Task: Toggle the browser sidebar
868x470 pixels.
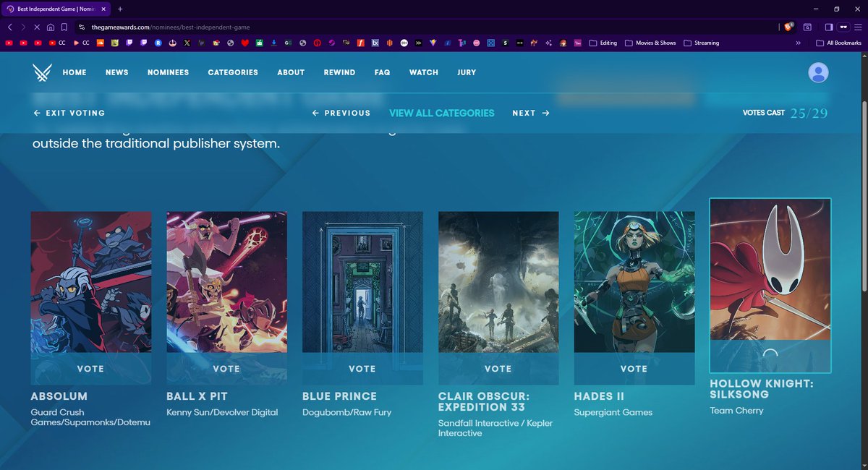Action: 828,27
